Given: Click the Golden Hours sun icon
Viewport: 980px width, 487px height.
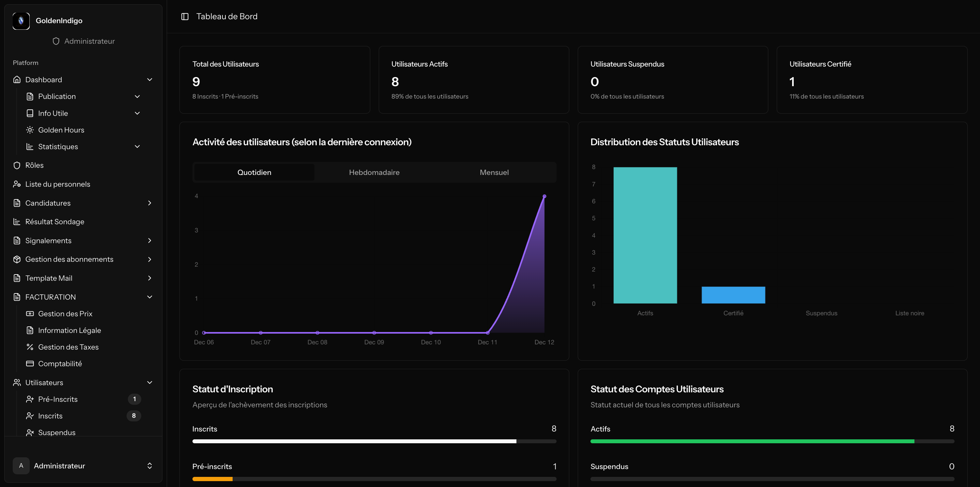Looking at the screenshot, I should (x=30, y=130).
